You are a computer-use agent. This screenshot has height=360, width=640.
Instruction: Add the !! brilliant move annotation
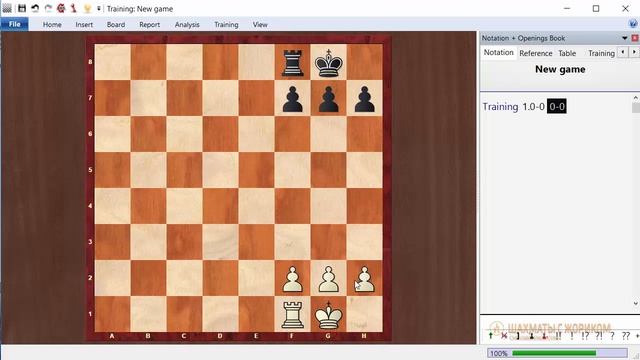tap(558, 336)
